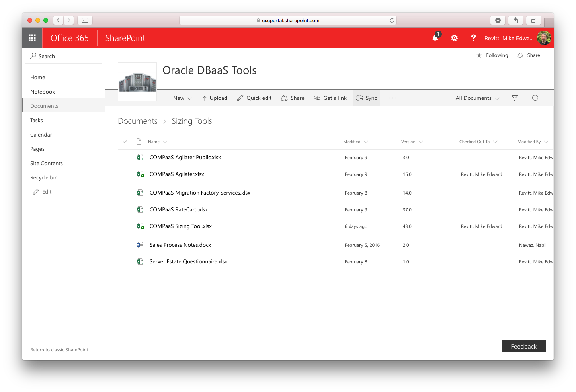Show more toolbar commands ellipsis
Image resolution: width=576 pixels, height=392 pixels.
point(392,98)
